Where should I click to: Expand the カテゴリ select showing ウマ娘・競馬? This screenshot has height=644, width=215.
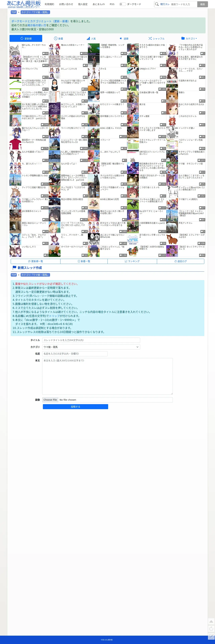(x=91, y=347)
